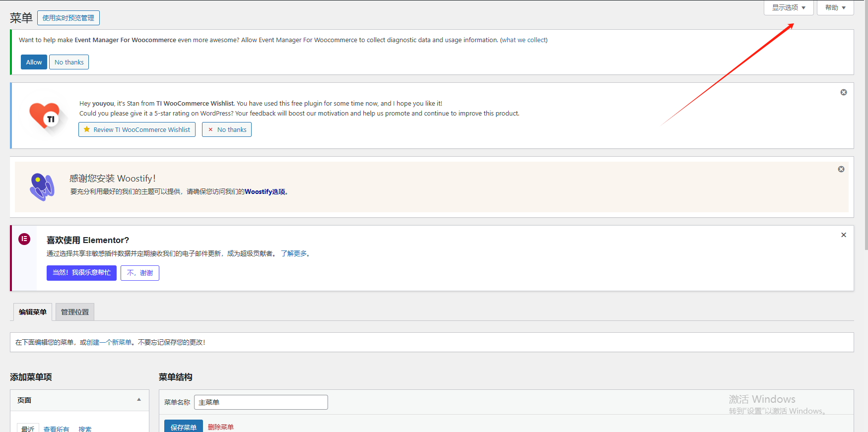Click the TI WooCommerce Wishlist heart logo
This screenshot has width=868, height=432.
click(45, 117)
